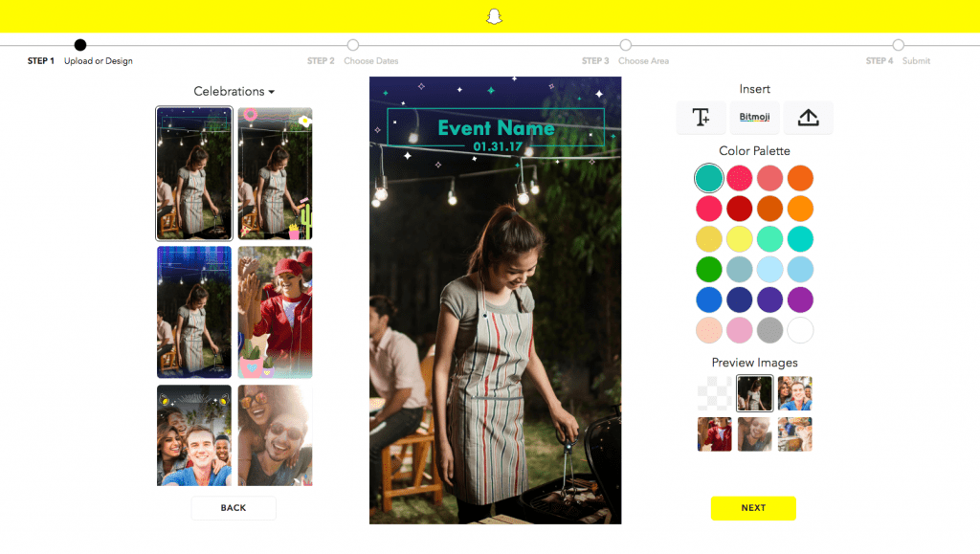
Task: Select the string-lights Event Name template
Action: (x=194, y=173)
